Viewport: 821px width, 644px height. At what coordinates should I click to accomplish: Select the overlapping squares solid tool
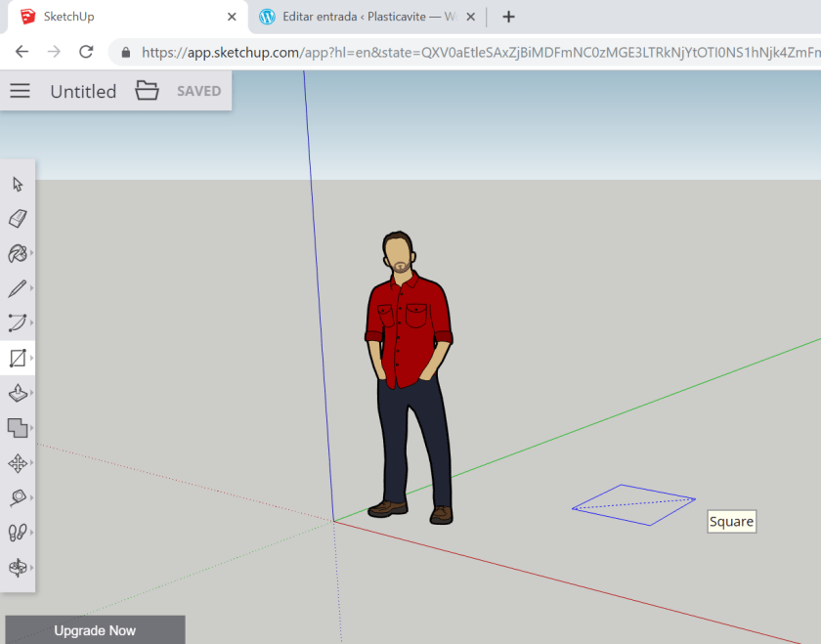[18, 427]
